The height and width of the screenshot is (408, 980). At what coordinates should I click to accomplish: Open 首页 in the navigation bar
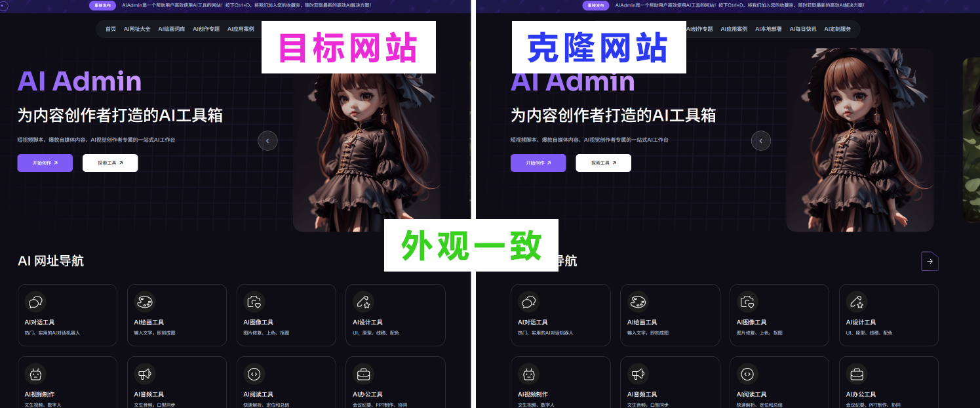111,29
